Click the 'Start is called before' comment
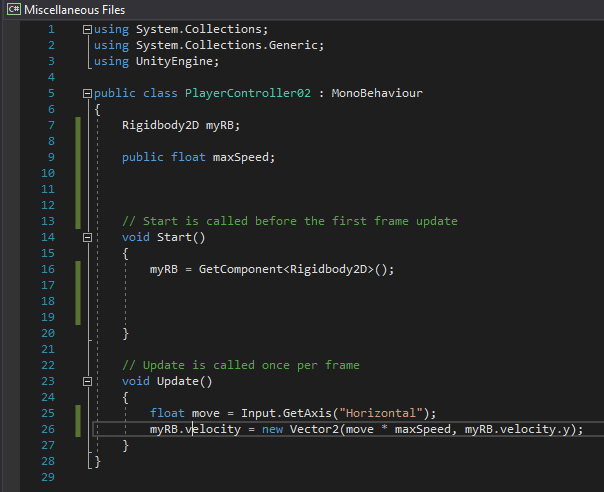 [290, 221]
